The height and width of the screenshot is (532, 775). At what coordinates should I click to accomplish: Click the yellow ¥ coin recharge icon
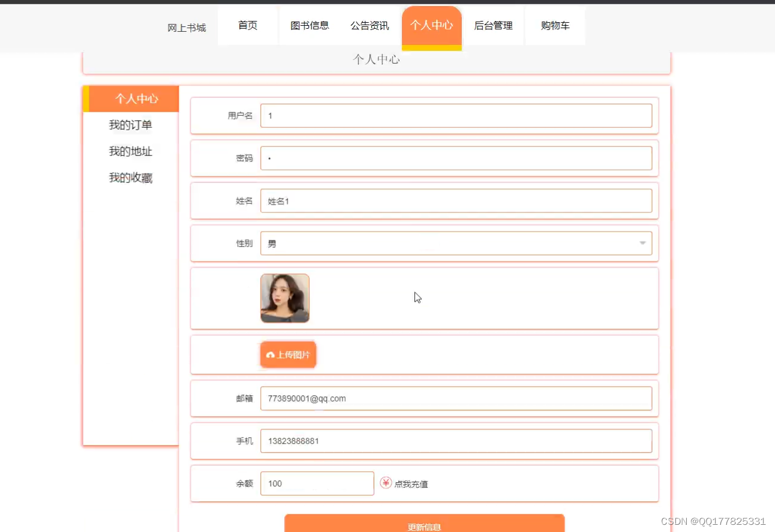(x=386, y=483)
